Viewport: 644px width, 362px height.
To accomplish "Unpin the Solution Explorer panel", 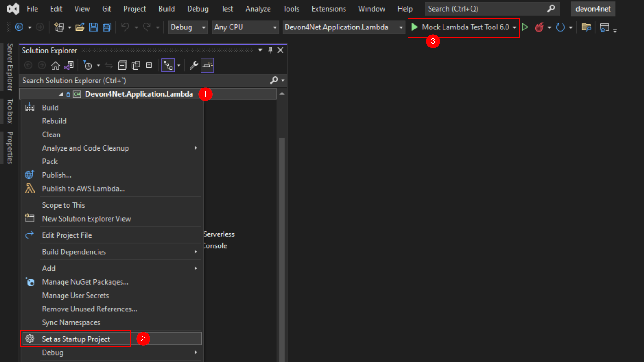I will tap(270, 50).
